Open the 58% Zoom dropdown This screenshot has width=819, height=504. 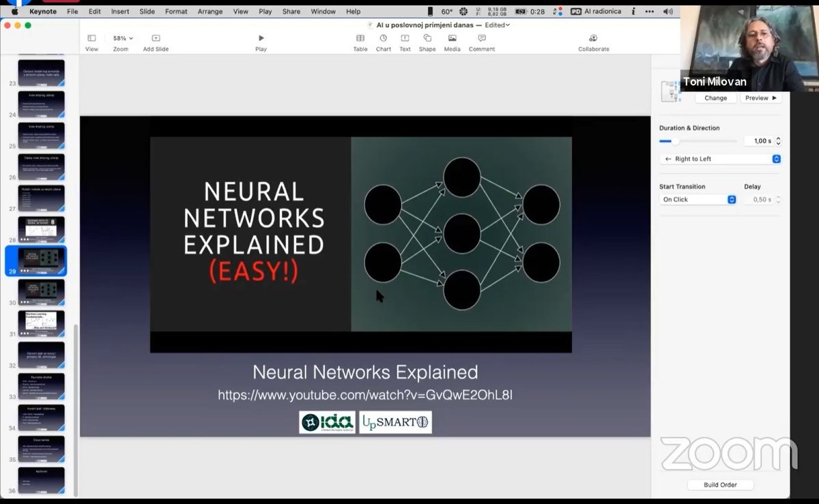(x=123, y=38)
